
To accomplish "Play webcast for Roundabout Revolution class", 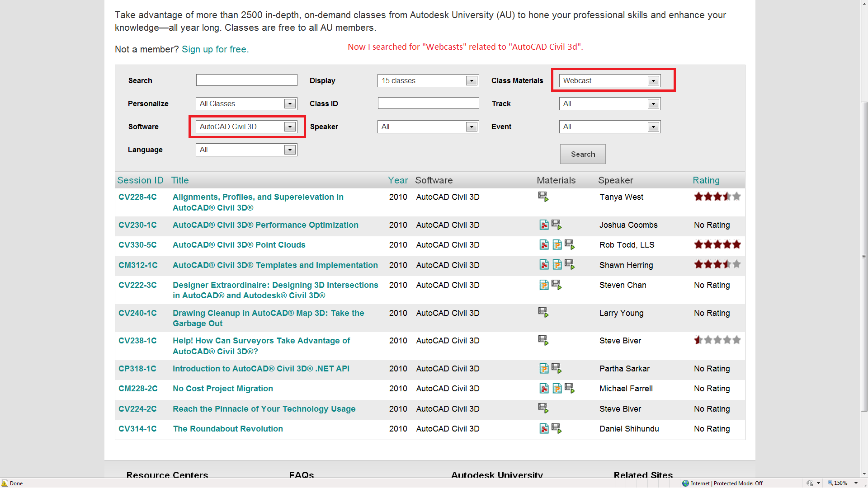I will point(557,428).
